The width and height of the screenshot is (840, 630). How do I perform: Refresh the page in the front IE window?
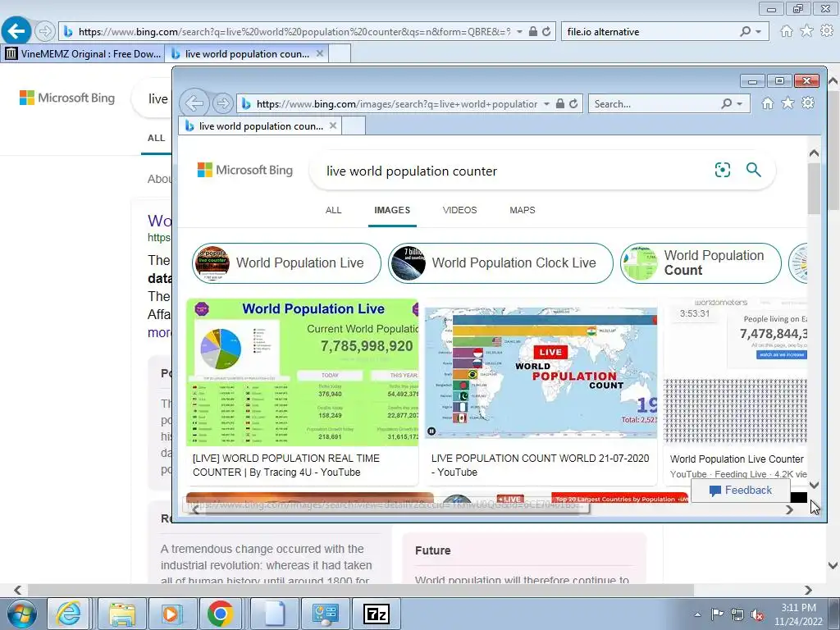tap(573, 104)
